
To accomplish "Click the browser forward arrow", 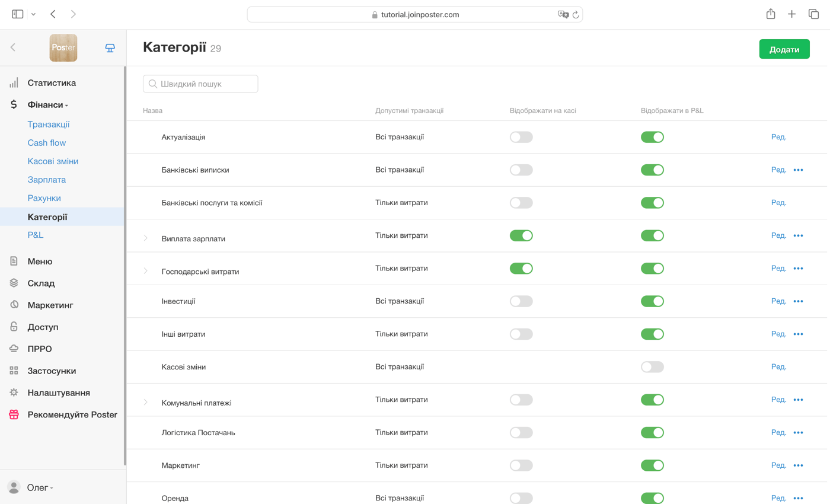I will (x=73, y=14).
